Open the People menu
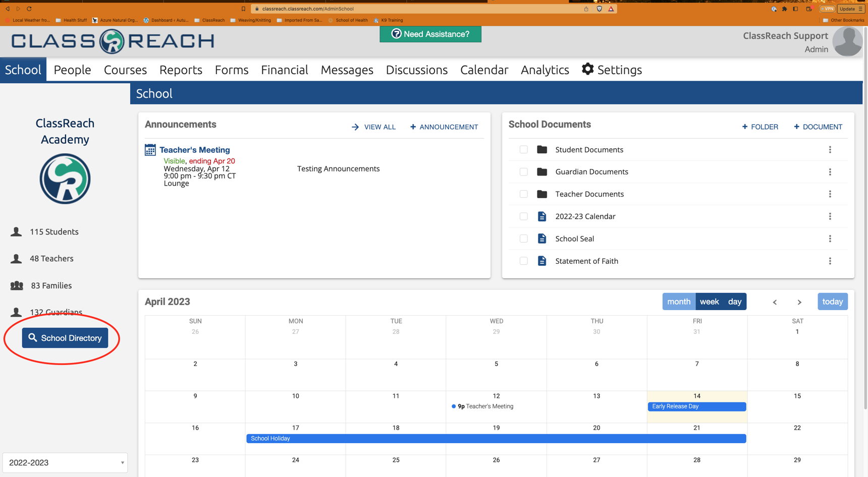Image resolution: width=868 pixels, height=477 pixels. pyautogui.click(x=72, y=70)
